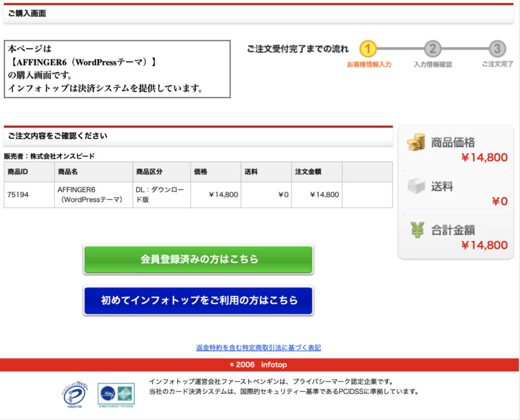
Task: Click the ご購入画面 page heading
Action: 27,14
